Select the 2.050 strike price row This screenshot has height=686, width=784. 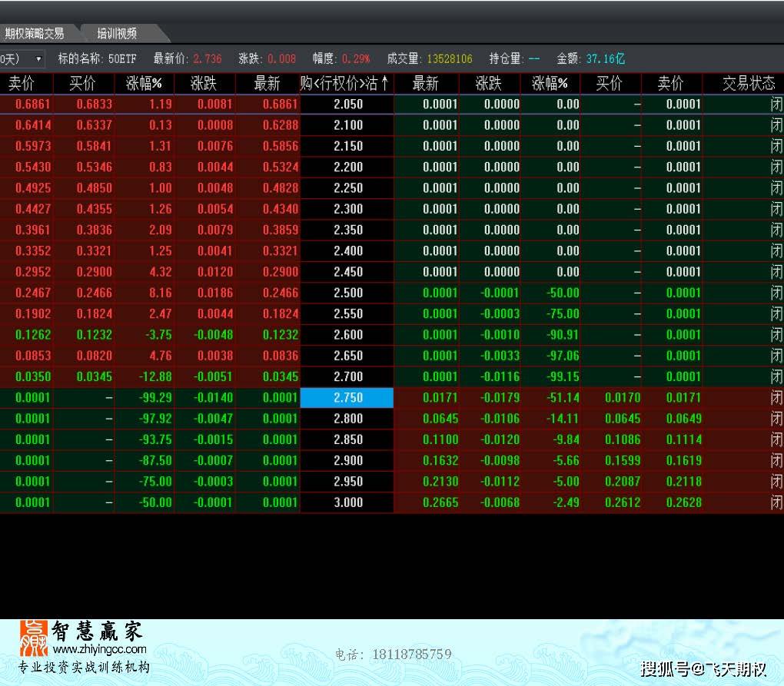[x=348, y=104]
